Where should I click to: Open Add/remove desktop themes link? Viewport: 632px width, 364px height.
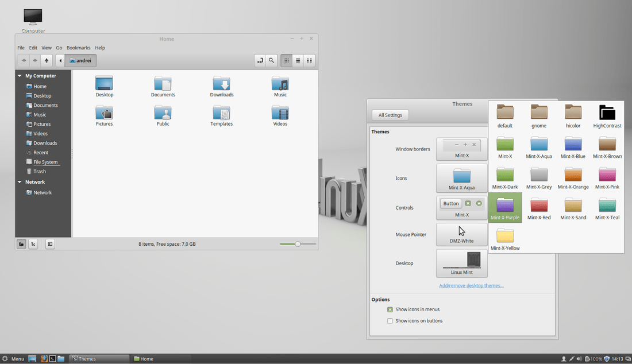471,285
